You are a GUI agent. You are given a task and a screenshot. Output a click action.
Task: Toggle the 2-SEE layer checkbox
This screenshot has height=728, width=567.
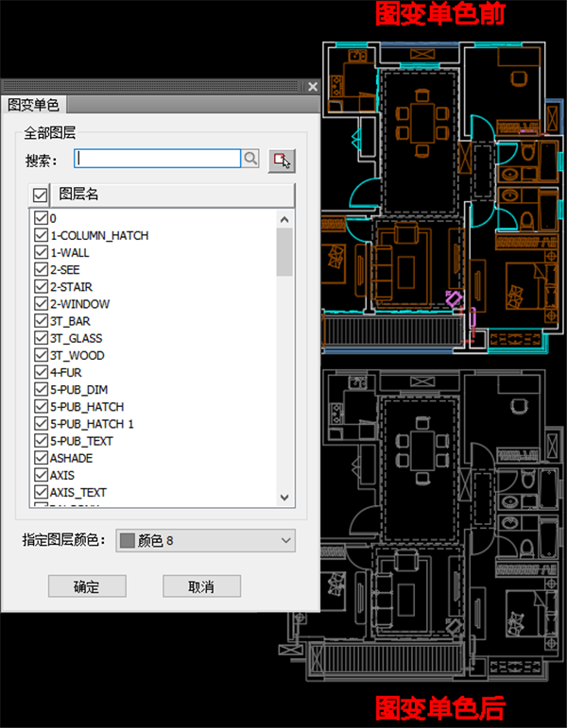(41, 270)
